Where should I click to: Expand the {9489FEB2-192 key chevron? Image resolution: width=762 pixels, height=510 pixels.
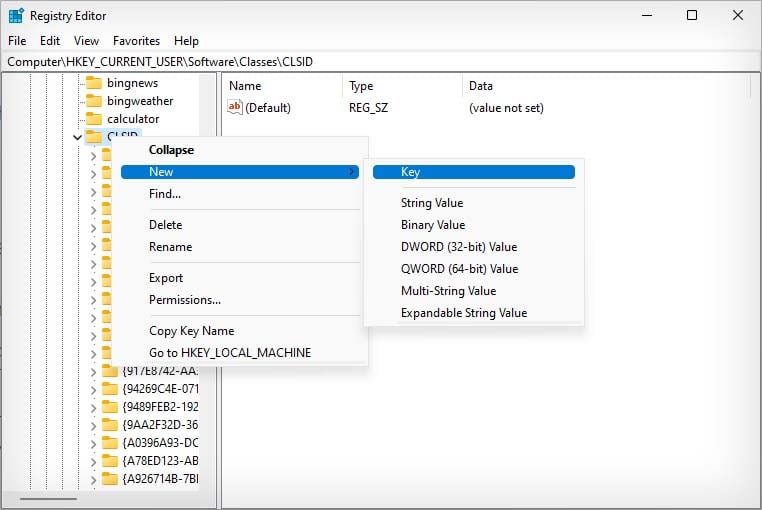[93, 408]
